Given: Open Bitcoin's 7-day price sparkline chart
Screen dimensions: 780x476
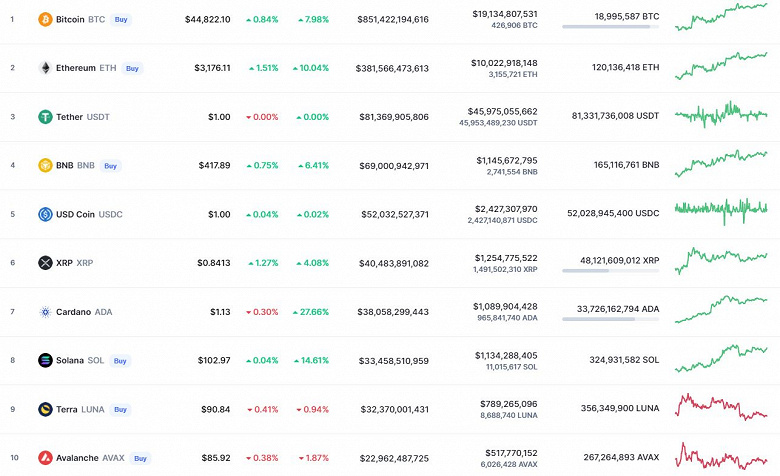Looking at the screenshot, I should pyautogui.click(x=721, y=17).
